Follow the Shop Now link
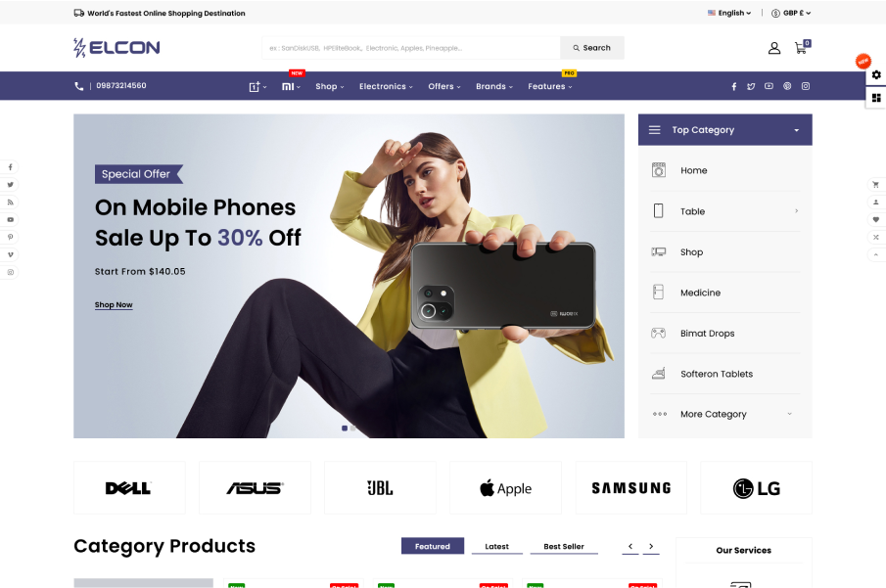 point(114,305)
